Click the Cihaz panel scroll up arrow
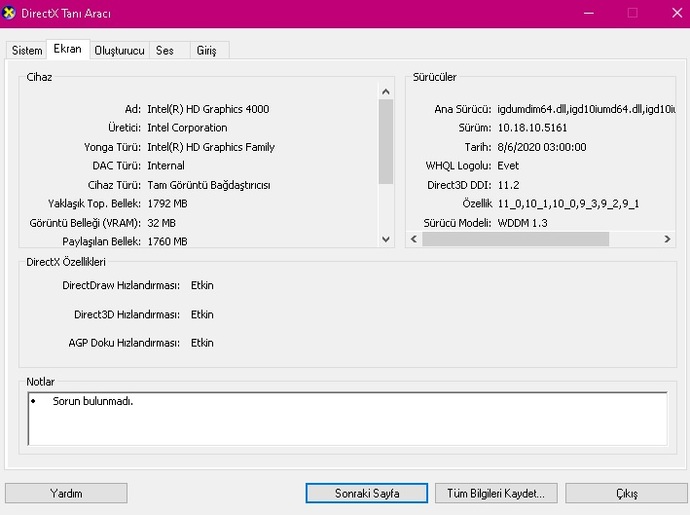Image resolution: width=690 pixels, height=515 pixels. pyautogui.click(x=386, y=92)
